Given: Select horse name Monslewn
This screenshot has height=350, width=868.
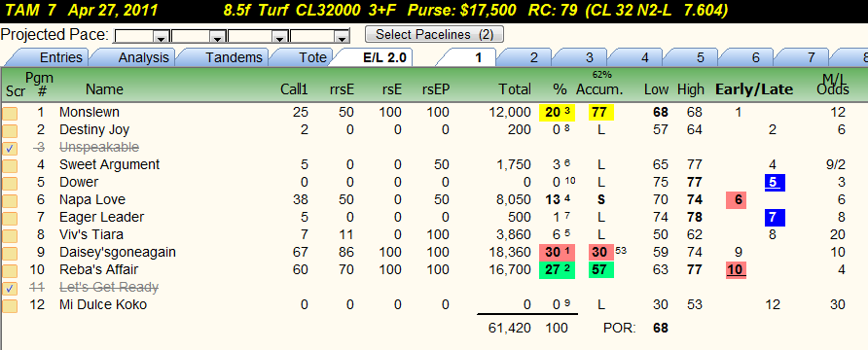Looking at the screenshot, I should (x=90, y=112).
